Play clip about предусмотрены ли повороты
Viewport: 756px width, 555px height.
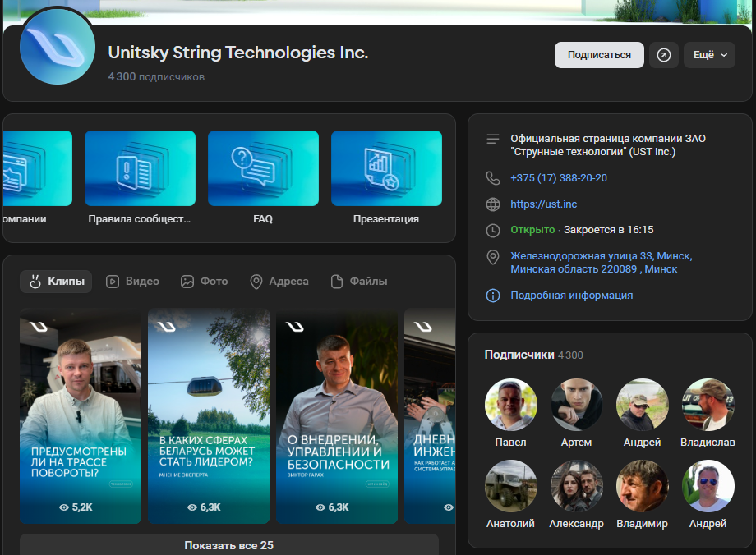(x=81, y=415)
